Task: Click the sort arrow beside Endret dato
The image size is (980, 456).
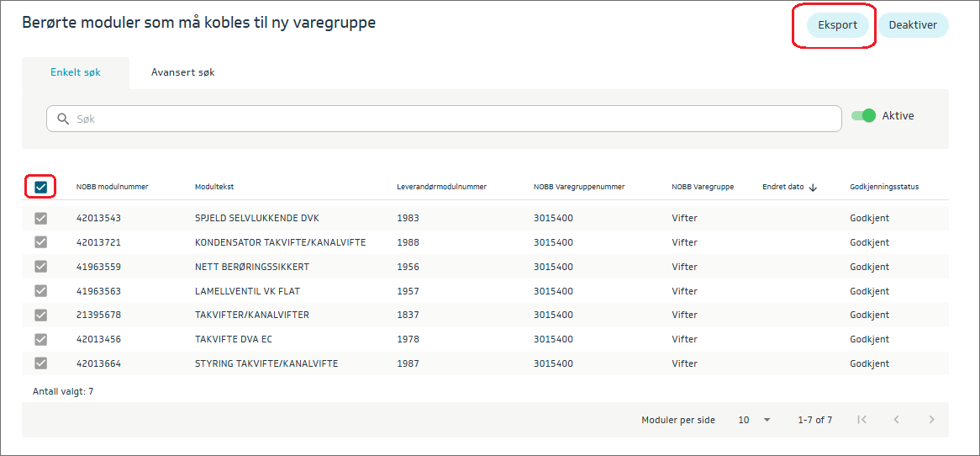Action: click(813, 188)
